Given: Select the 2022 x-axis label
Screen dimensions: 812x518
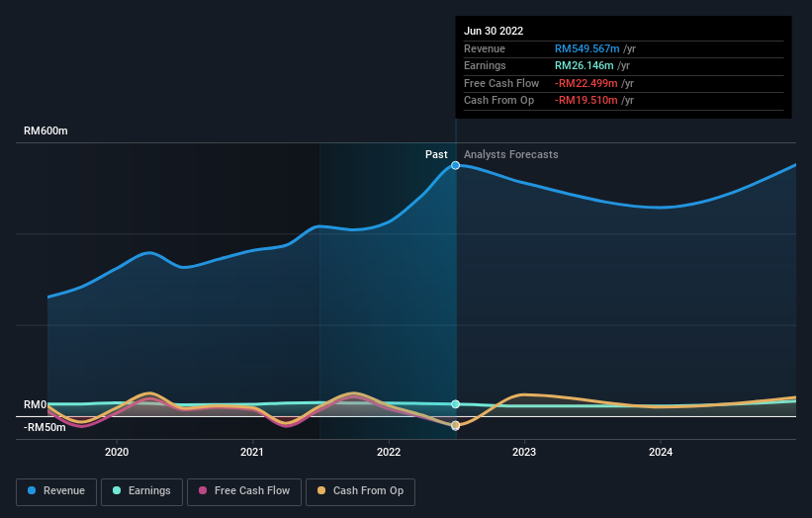Looking at the screenshot, I should coord(389,452).
